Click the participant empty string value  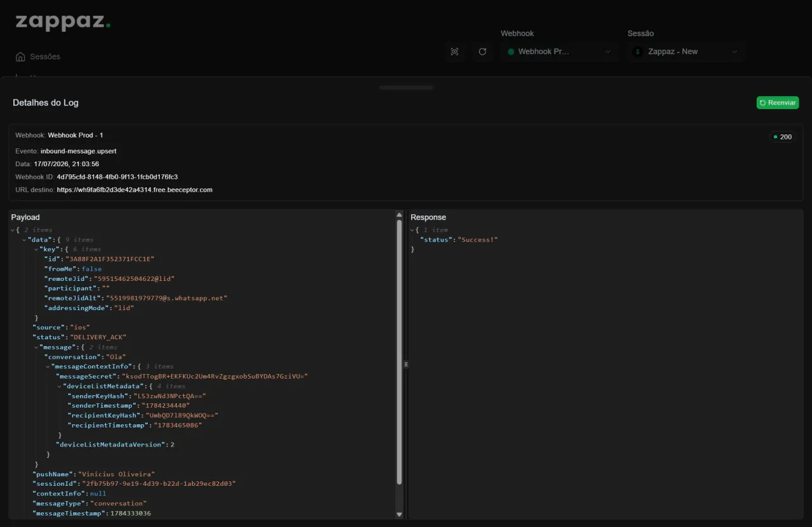pyautogui.click(x=105, y=289)
